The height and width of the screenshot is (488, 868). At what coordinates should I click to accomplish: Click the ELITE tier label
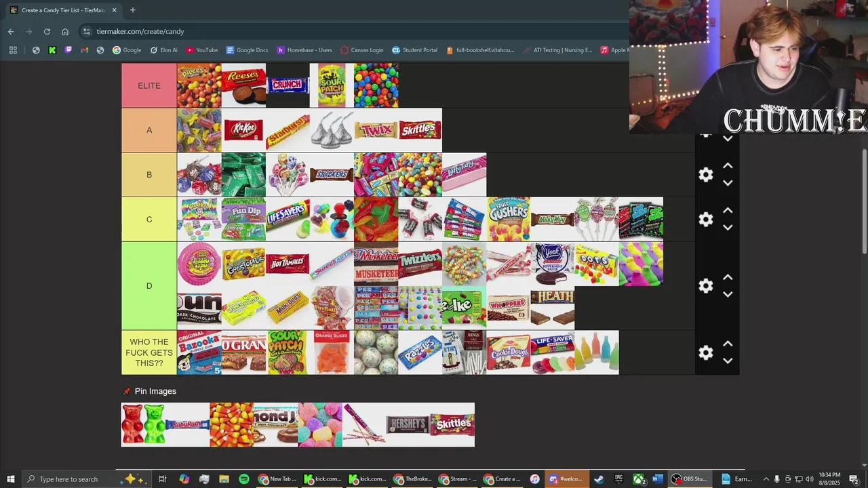coord(149,85)
